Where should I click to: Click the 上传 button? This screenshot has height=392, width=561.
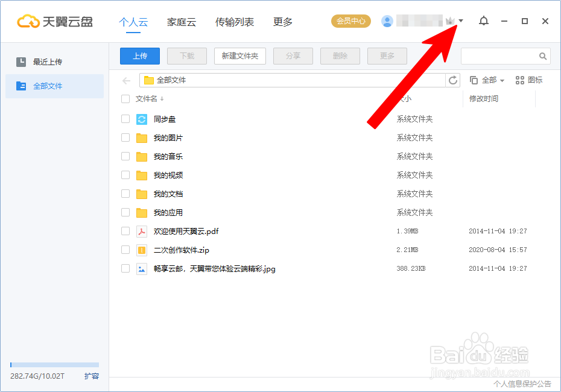tap(140, 56)
